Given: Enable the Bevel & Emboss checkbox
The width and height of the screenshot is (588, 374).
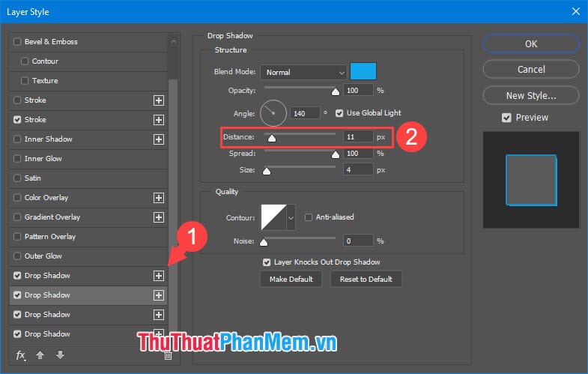Looking at the screenshot, I should (17, 42).
